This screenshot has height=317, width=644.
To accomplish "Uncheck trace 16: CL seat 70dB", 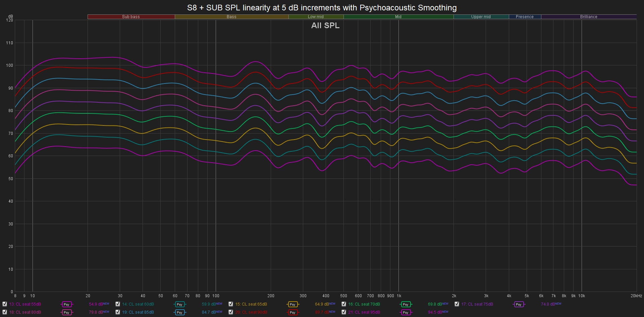I will [x=344, y=304].
